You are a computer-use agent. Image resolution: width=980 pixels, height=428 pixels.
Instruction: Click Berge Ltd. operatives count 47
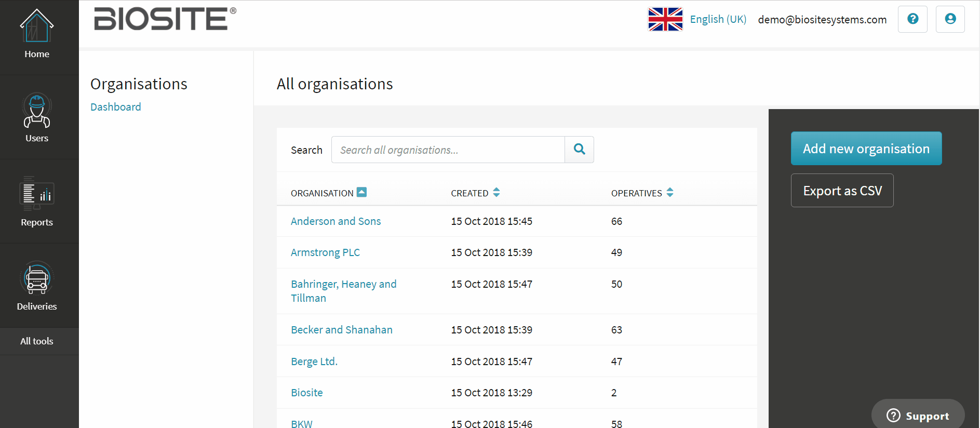click(x=616, y=362)
